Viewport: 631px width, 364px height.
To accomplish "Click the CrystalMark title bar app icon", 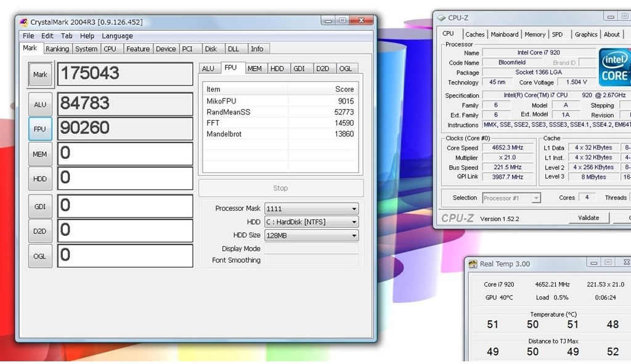I will [x=24, y=22].
